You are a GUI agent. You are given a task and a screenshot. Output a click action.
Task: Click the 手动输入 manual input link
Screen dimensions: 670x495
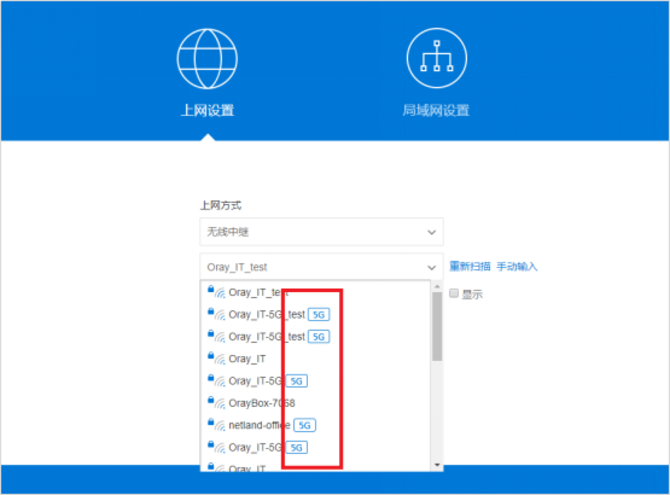click(517, 267)
